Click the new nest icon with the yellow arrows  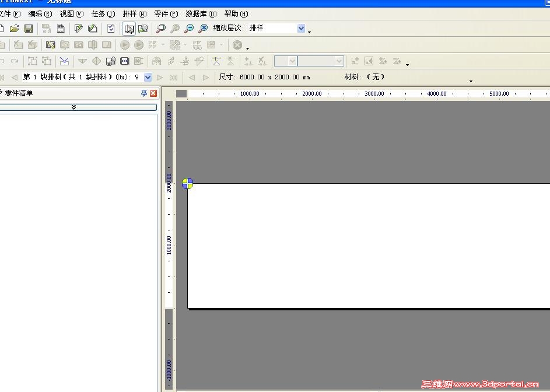pos(50,45)
